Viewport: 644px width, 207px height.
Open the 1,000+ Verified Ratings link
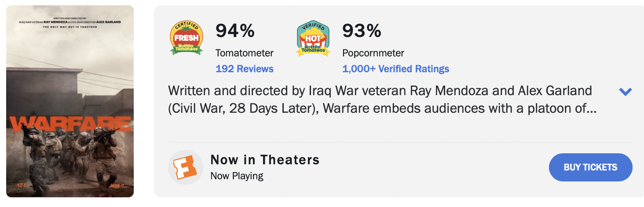[395, 69]
